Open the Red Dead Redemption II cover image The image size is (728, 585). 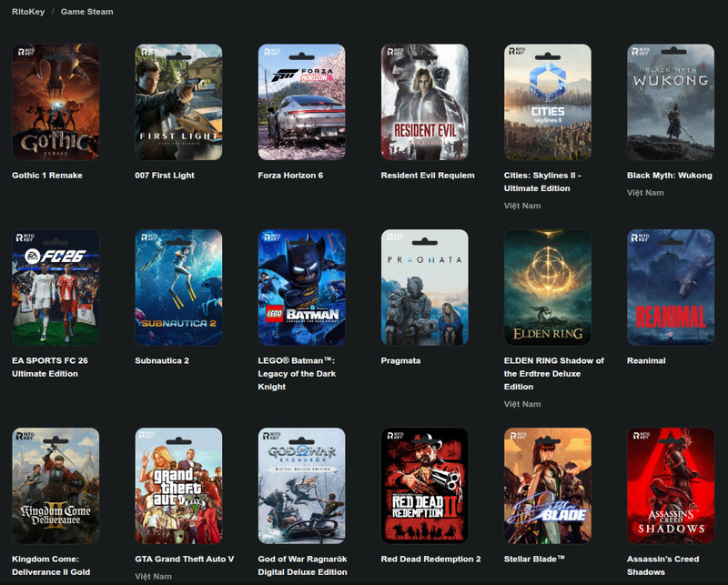click(x=425, y=486)
